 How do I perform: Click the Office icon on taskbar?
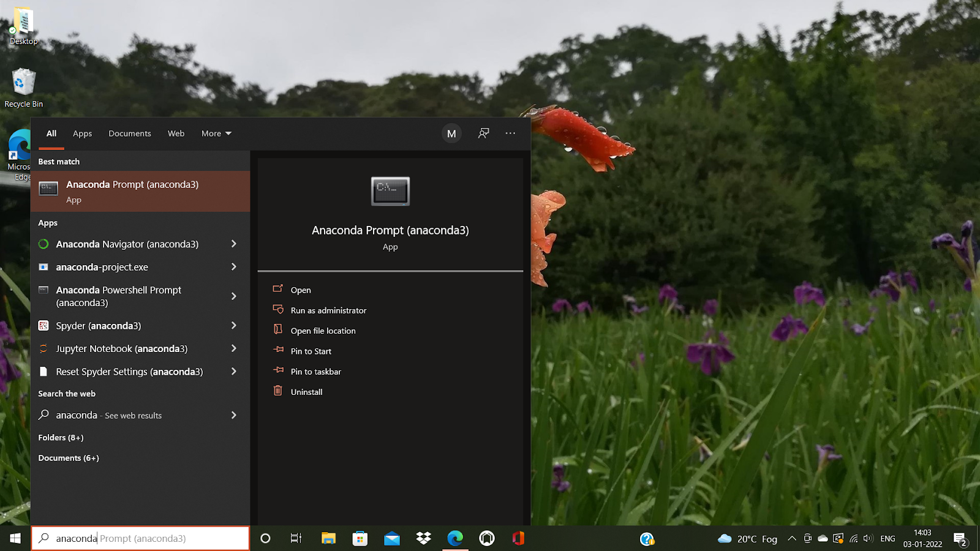point(518,538)
